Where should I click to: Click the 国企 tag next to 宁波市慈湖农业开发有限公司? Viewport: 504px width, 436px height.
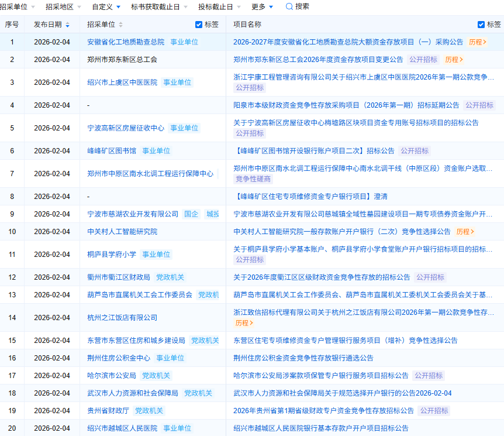[191, 214]
